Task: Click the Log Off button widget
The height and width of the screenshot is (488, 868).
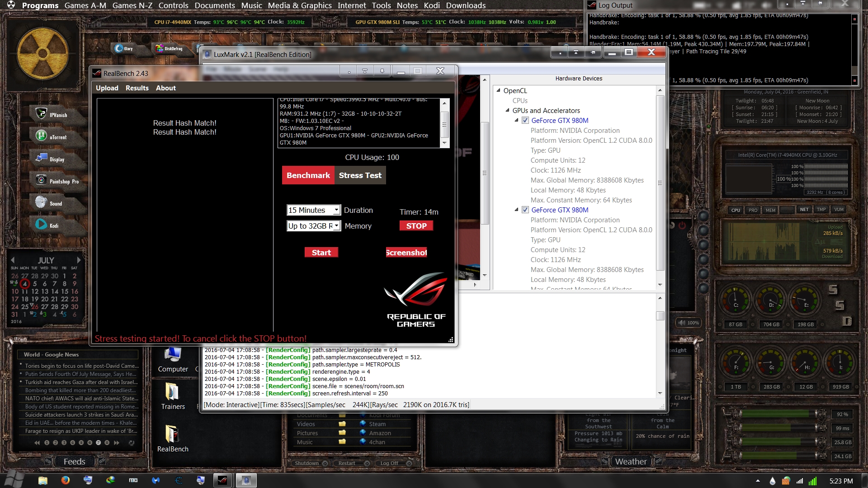Action: (394, 463)
